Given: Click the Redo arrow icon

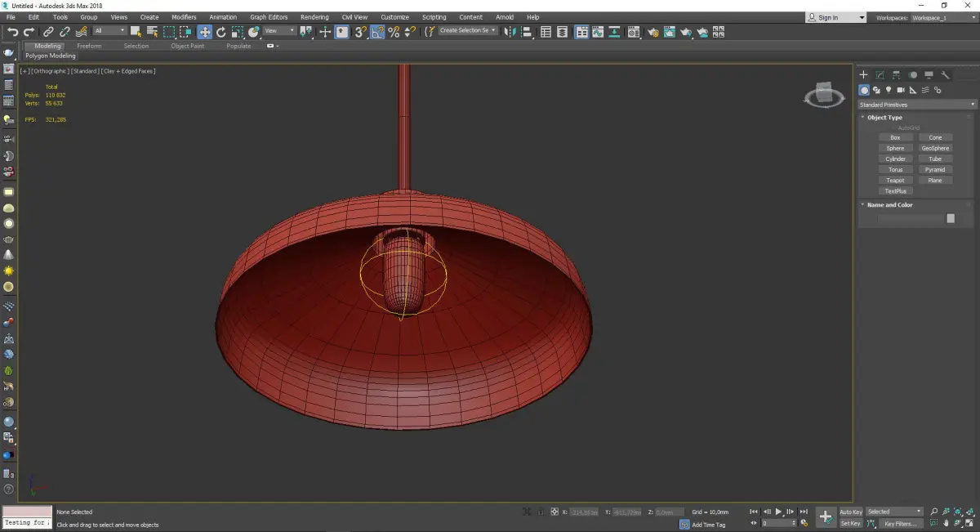Looking at the screenshot, I should point(29,32).
